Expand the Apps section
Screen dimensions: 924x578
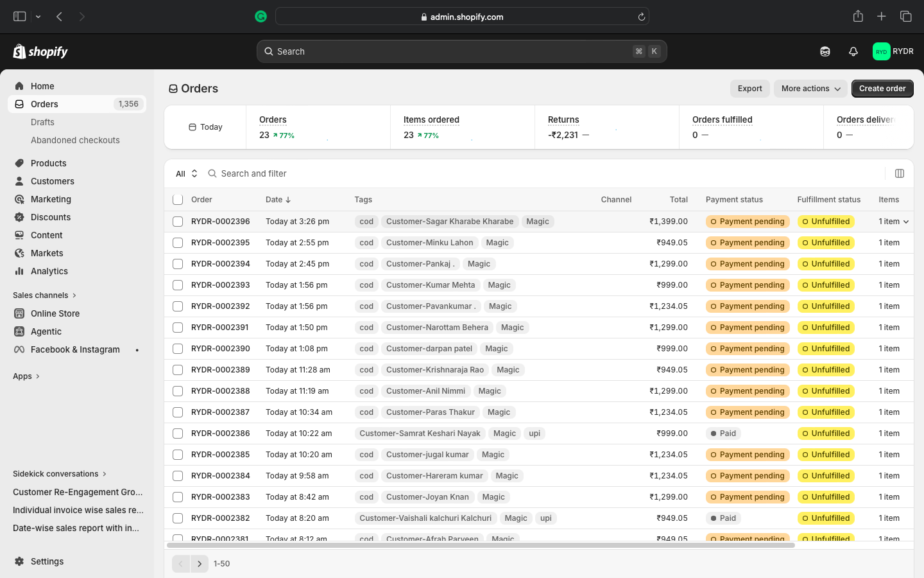[26, 376]
